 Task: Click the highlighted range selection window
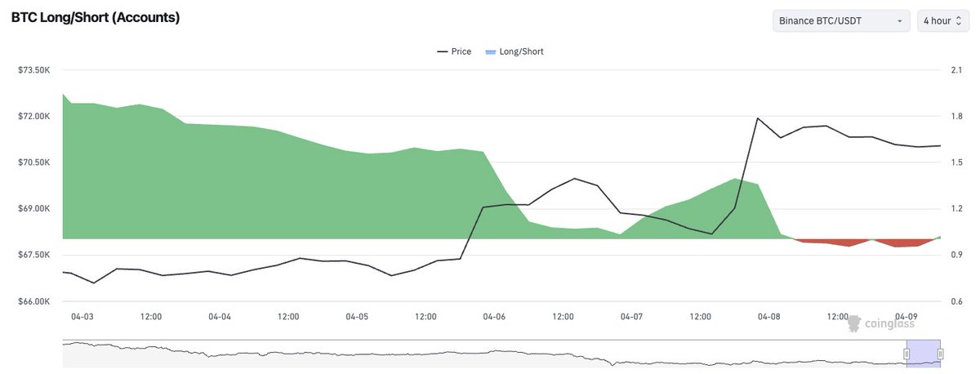[x=923, y=353]
